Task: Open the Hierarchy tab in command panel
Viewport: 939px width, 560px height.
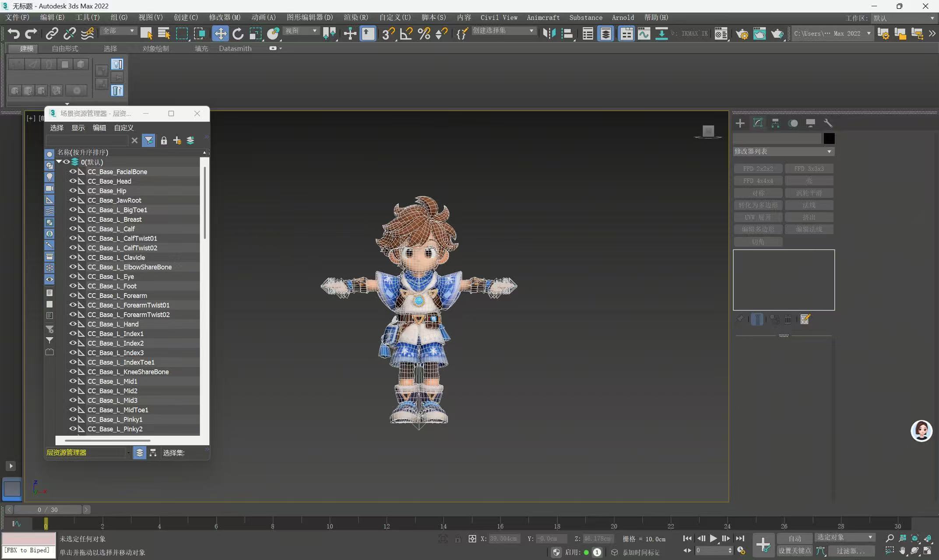Action: click(775, 123)
